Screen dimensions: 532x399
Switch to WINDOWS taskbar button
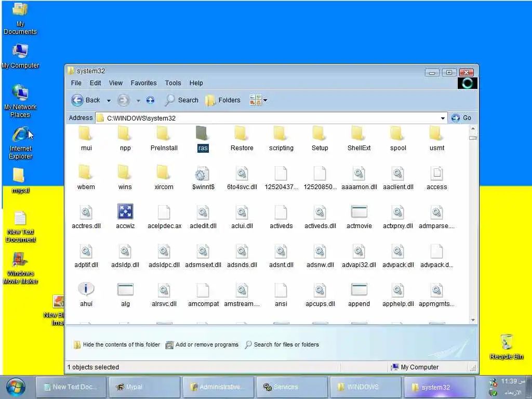click(366, 387)
